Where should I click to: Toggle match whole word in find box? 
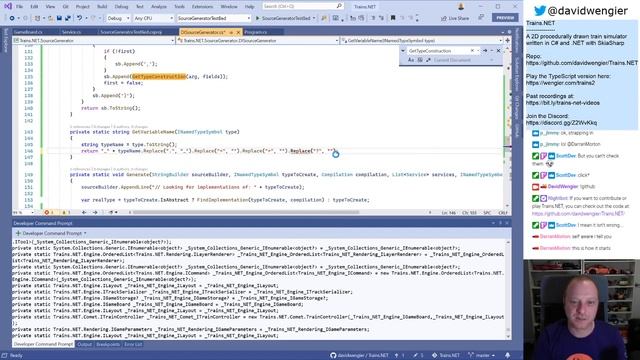click(420, 60)
